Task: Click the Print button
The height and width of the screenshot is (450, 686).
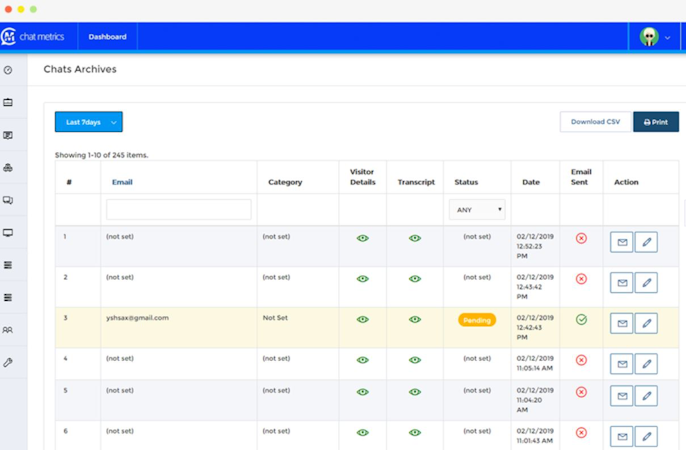Action: coord(656,122)
